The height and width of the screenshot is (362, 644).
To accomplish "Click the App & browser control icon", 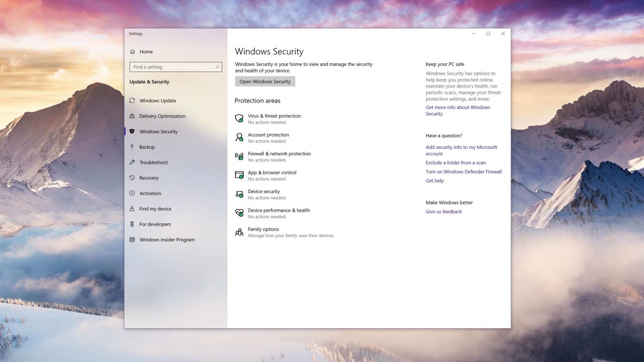I will tap(239, 175).
